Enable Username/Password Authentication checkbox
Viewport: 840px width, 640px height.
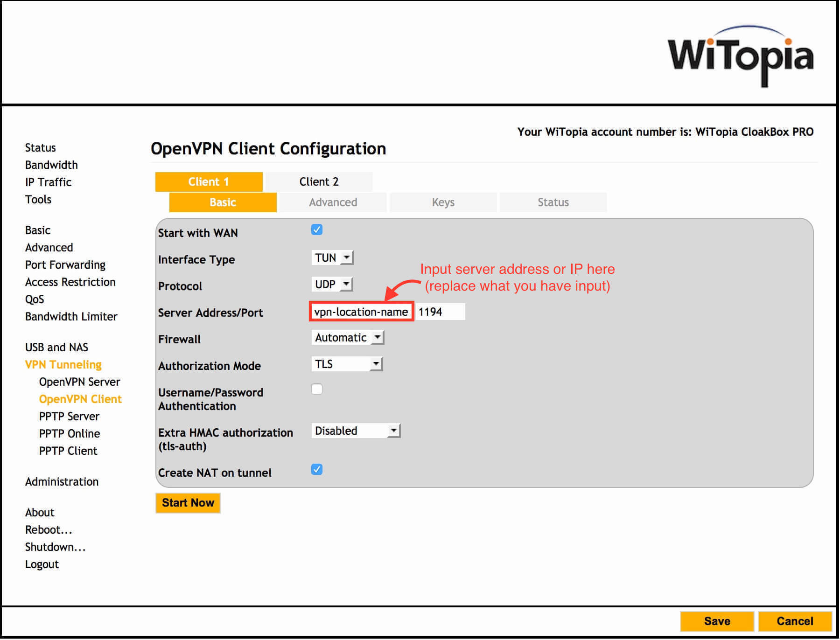[317, 389]
